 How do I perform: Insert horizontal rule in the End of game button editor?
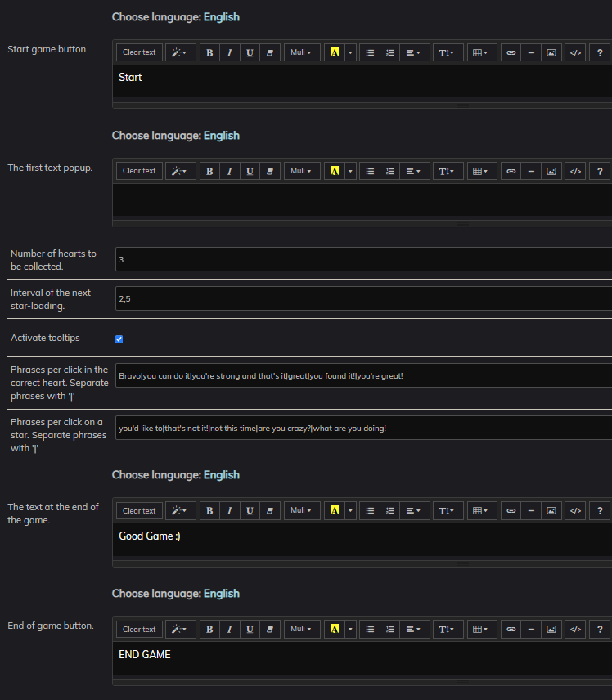pos(531,630)
